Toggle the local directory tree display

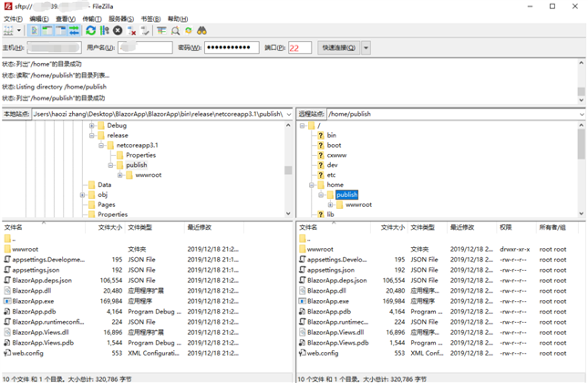pos(47,31)
